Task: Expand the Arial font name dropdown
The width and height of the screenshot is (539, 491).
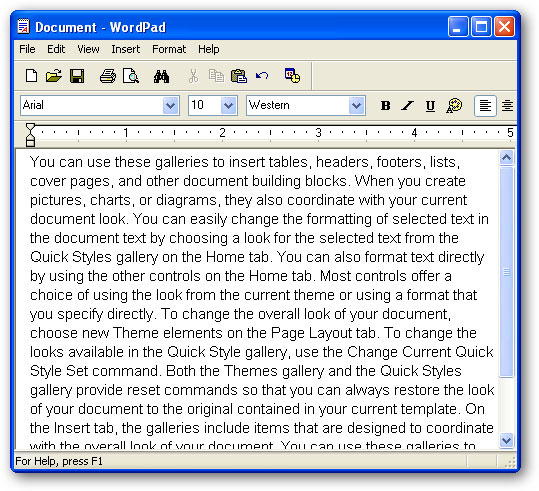Action: [x=170, y=106]
